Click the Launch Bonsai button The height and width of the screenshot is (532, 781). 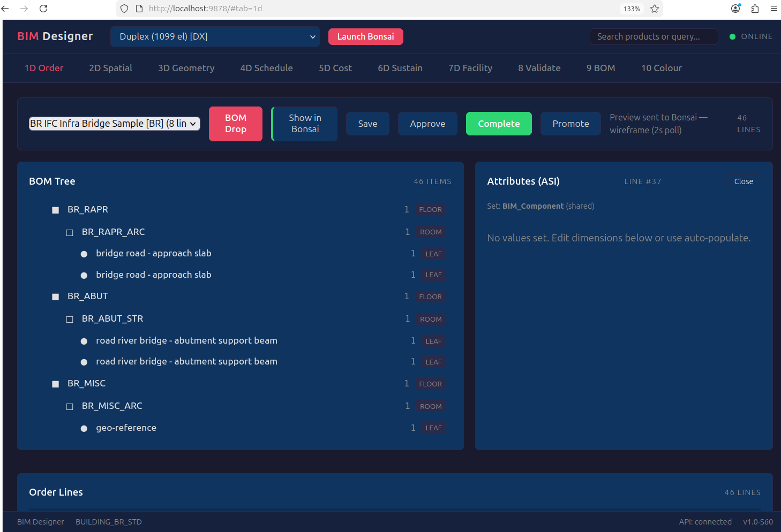[x=366, y=36]
